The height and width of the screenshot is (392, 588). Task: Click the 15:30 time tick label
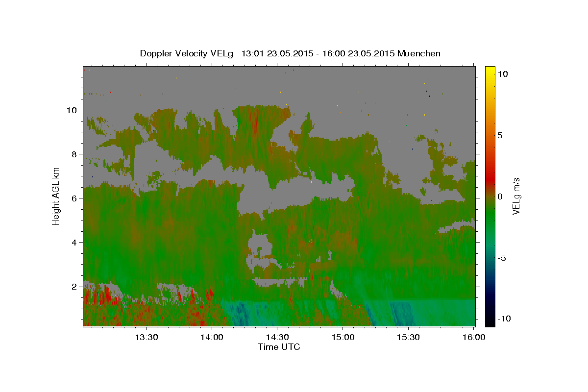click(408, 337)
